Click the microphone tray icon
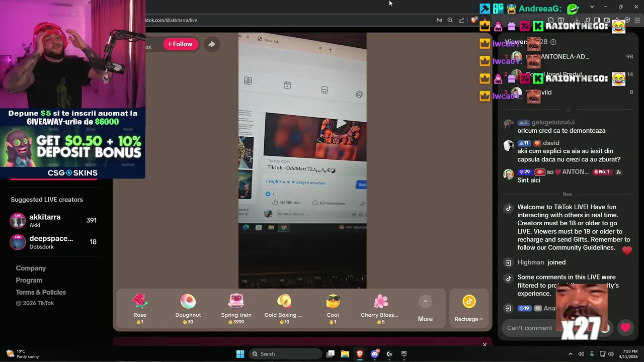This screenshot has width=644, height=362. point(592,354)
